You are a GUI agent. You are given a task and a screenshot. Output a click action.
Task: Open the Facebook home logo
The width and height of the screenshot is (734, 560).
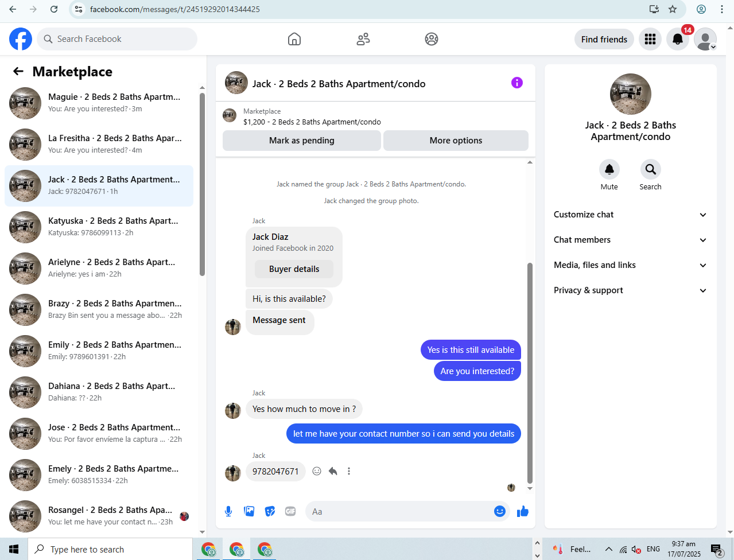point(21,39)
